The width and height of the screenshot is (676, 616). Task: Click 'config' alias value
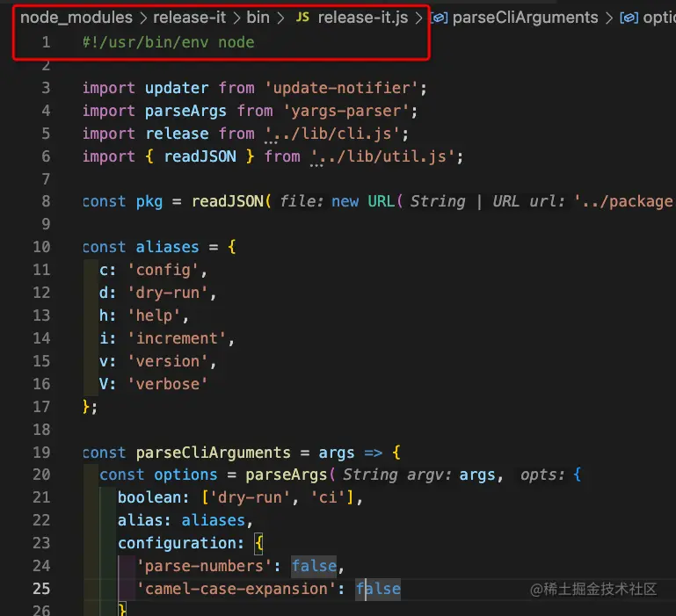163,270
